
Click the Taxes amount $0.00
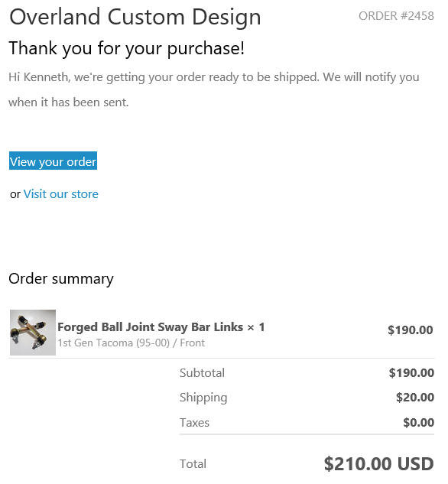418,422
